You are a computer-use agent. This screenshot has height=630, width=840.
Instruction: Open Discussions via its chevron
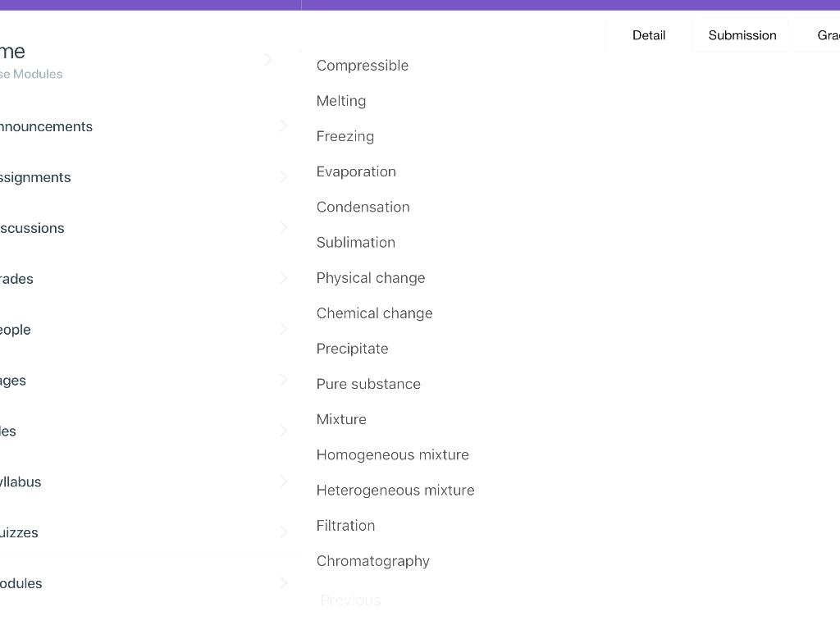(283, 228)
